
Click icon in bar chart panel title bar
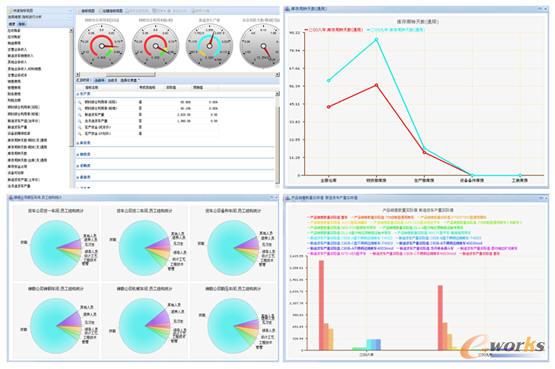(287, 198)
